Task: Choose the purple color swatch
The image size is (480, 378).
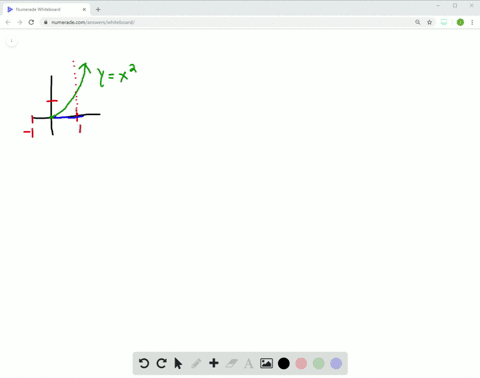Action: tap(336, 363)
